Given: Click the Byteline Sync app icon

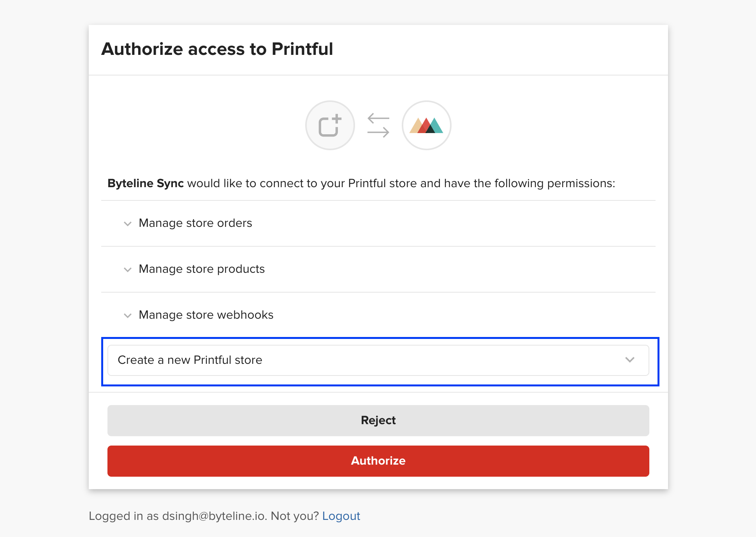Looking at the screenshot, I should [x=330, y=125].
